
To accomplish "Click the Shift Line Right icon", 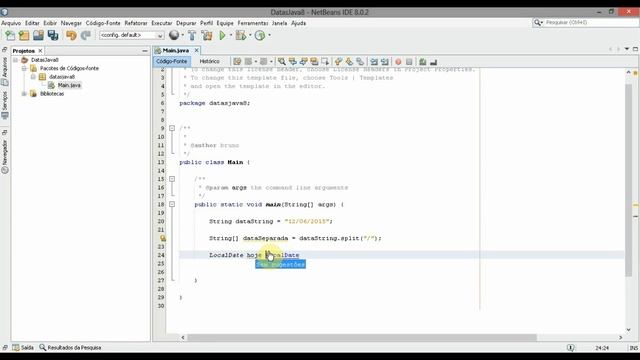I will pyautogui.click(x=384, y=62).
